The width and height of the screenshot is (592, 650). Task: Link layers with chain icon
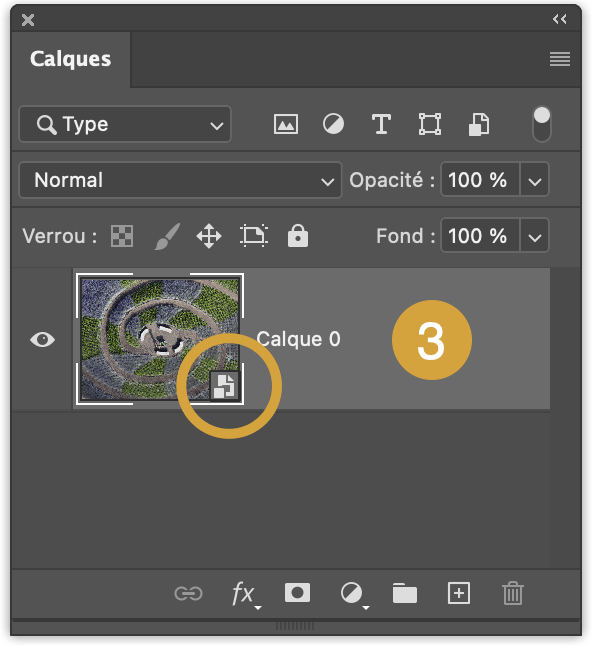coord(189,594)
